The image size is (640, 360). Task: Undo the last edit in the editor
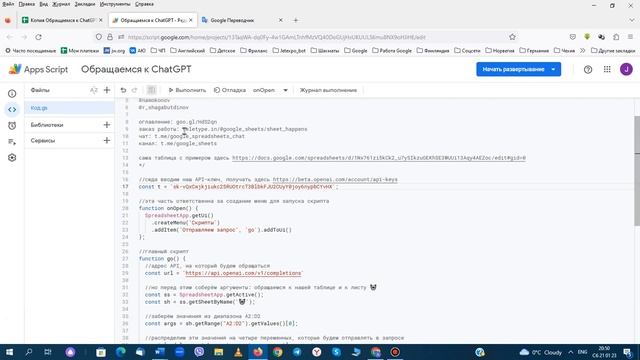[x=123, y=90]
